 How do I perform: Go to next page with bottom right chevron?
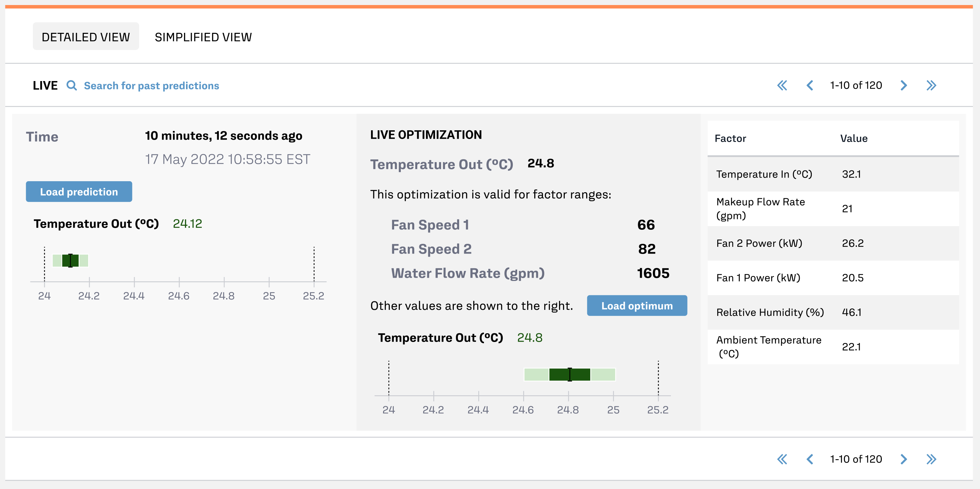click(904, 459)
